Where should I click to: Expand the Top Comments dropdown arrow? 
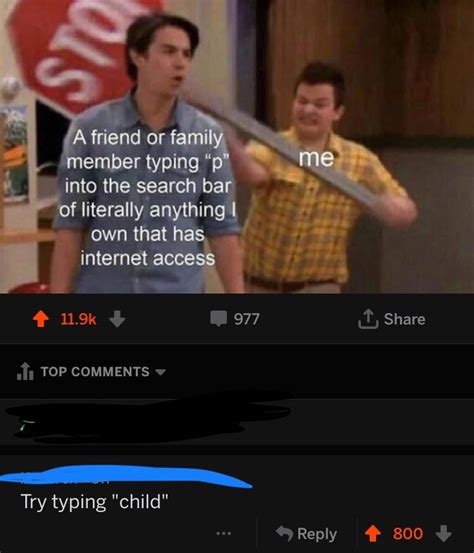click(x=160, y=372)
